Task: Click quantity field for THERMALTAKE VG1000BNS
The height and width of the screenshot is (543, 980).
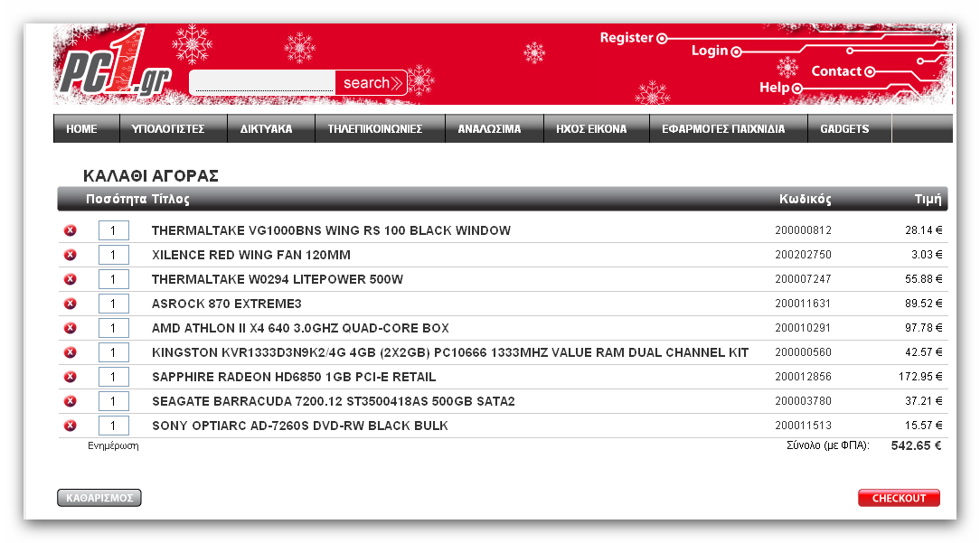Action: [114, 230]
